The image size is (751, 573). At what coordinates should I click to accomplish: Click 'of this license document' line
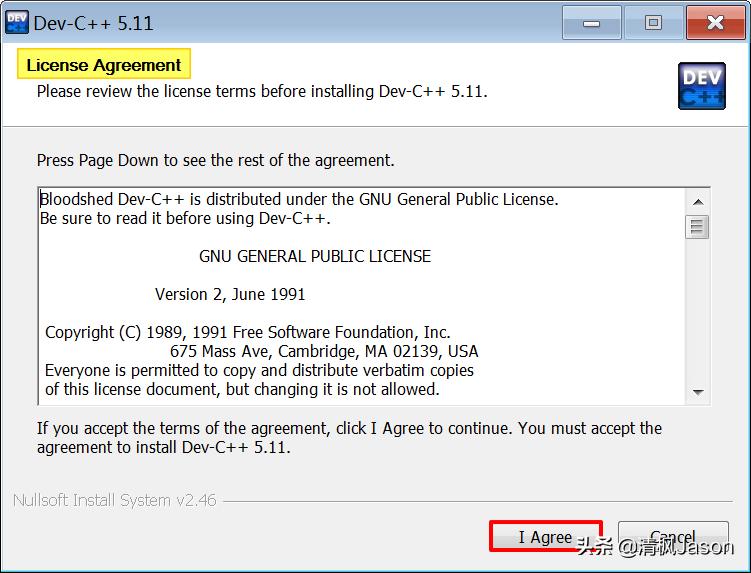(x=242, y=390)
